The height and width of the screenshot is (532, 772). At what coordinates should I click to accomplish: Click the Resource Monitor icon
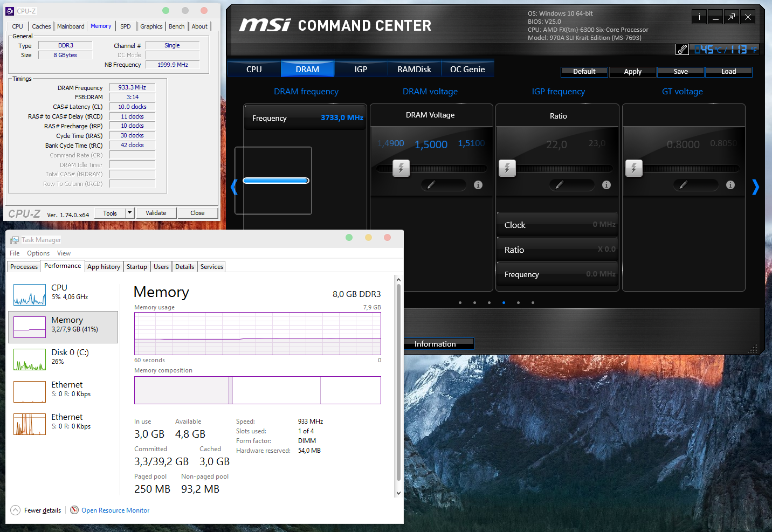pyautogui.click(x=74, y=510)
